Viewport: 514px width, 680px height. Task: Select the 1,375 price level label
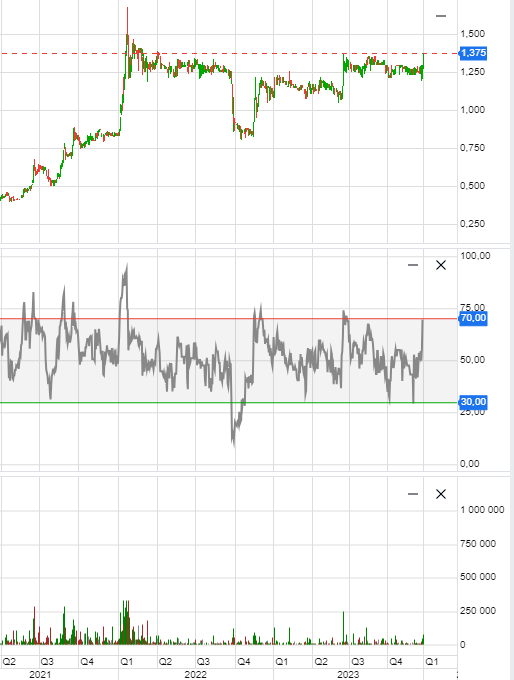[473, 53]
